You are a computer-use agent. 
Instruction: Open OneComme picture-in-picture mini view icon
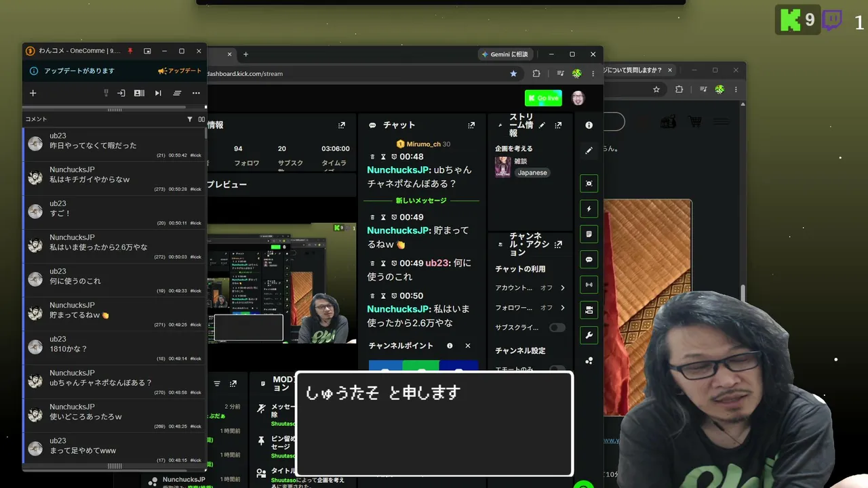pos(147,51)
